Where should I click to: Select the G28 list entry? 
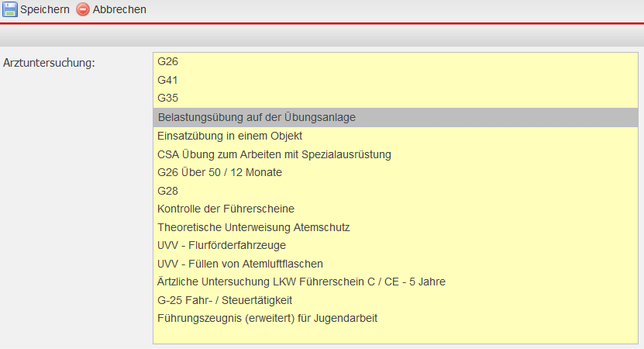click(167, 191)
